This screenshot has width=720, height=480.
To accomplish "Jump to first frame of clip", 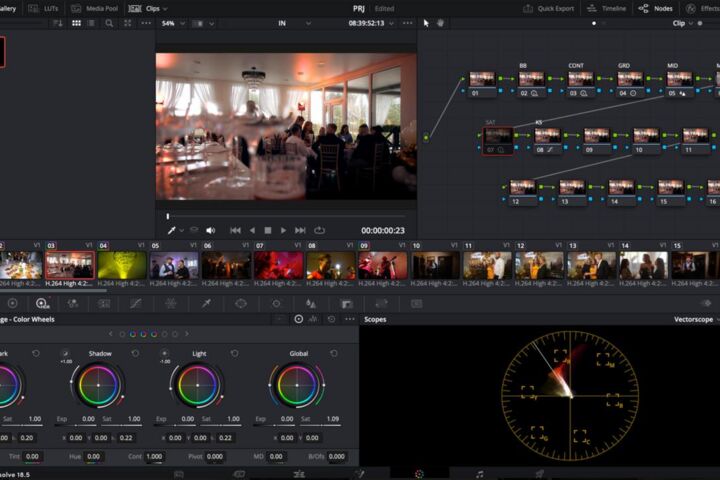I will coord(235,230).
